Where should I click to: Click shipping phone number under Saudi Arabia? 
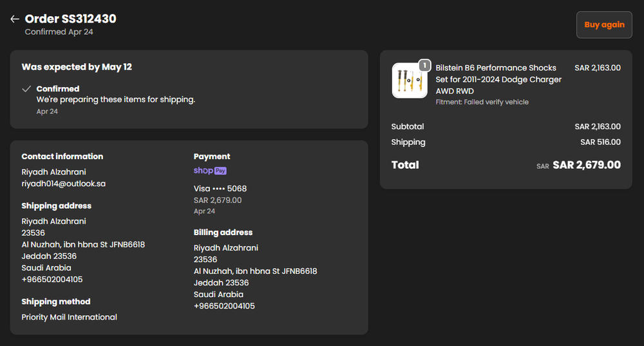tap(52, 280)
